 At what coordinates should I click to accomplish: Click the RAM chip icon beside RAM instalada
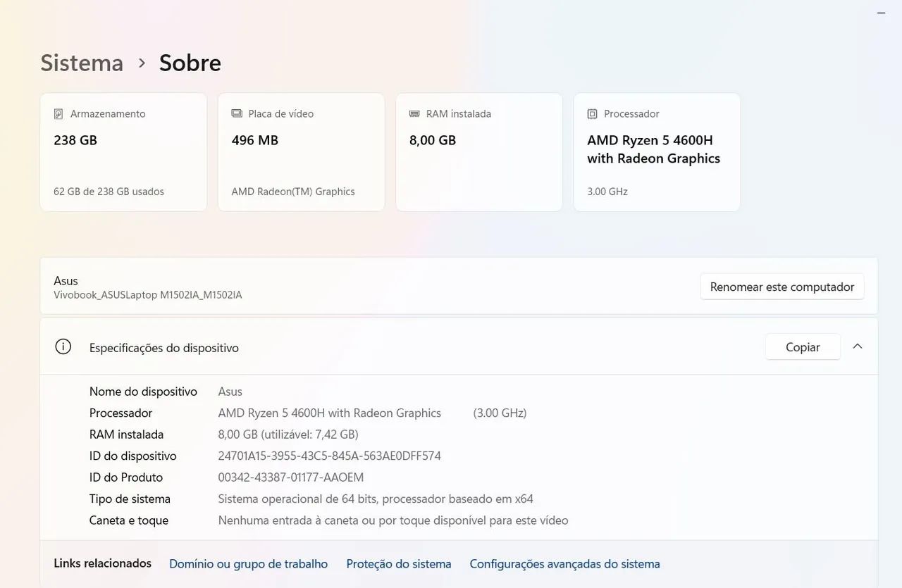pos(414,114)
